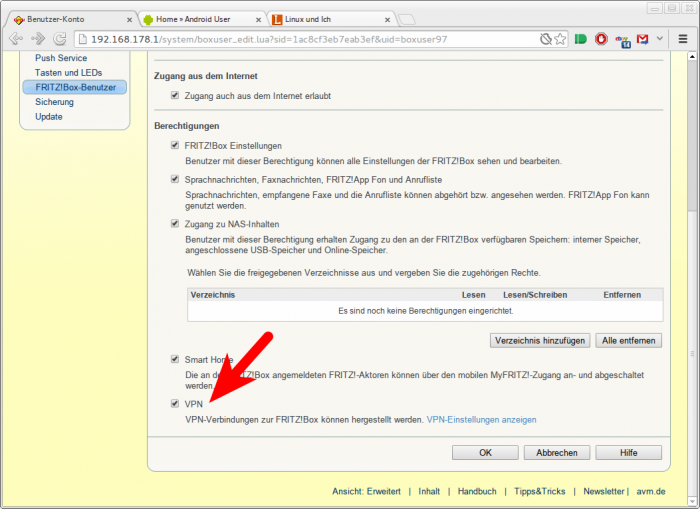
Task: Open the 'VPN-Einstellungen anzeigen' link
Action: coord(481,420)
